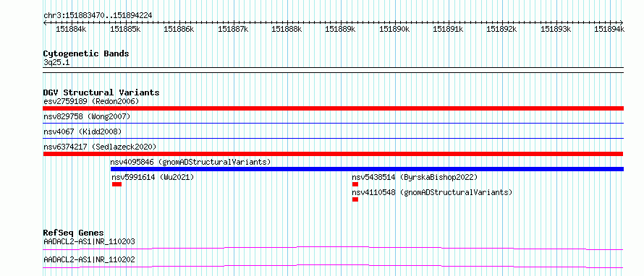
Task: Click the RefSeq Genes track title
Action: [x=74, y=233]
